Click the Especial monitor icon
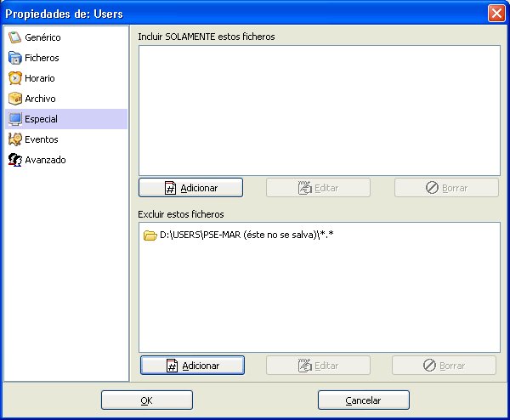Viewport: 510px width, 420px height. coord(15,119)
